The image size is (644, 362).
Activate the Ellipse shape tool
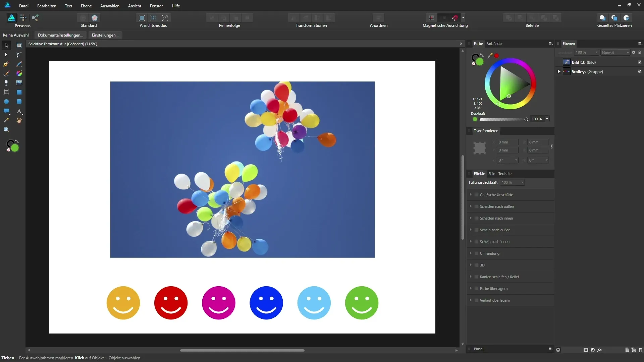6,102
